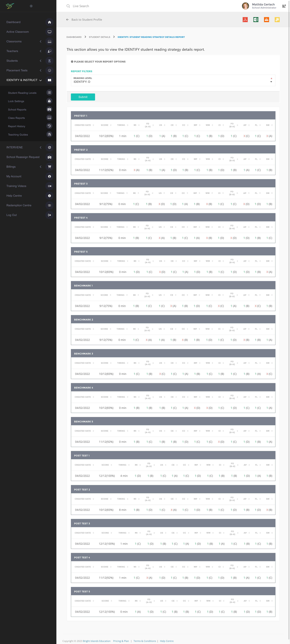Click the orange print icon

[x=266, y=20]
